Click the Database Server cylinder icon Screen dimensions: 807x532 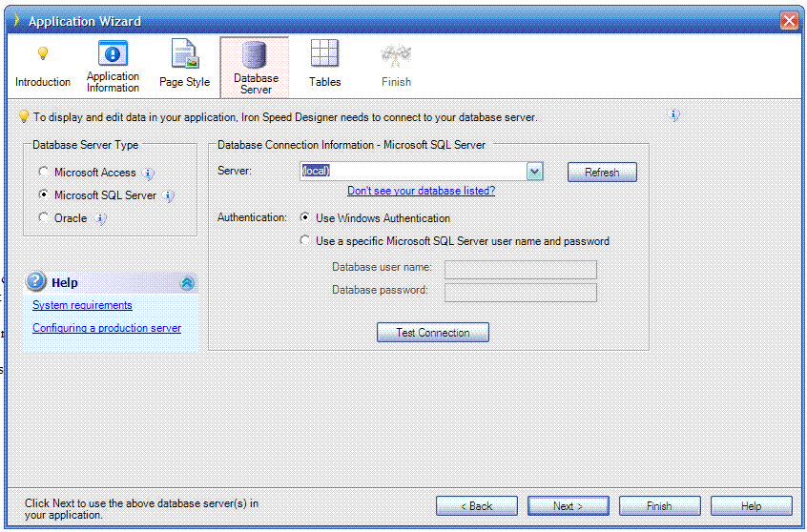pyautogui.click(x=255, y=55)
